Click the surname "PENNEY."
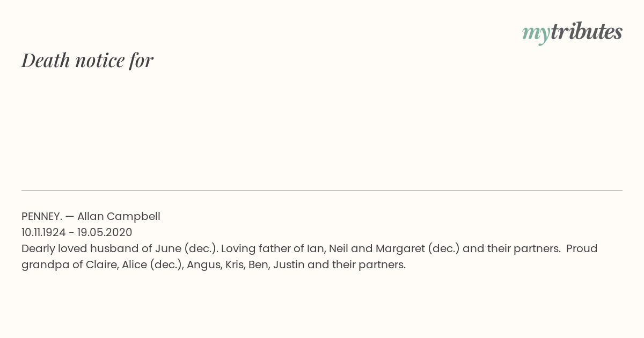Image resolution: width=644 pixels, height=338 pixels. pyautogui.click(x=42, y=216)
